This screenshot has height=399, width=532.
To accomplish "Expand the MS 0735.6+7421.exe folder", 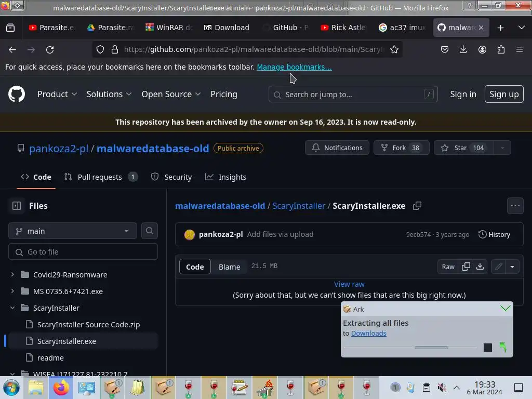I will point(12,291).
